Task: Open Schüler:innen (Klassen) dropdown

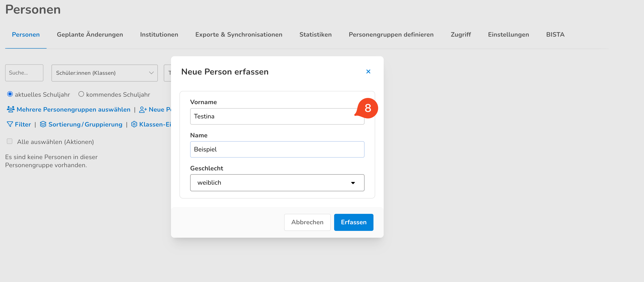Action: click(x=104, y=73)
